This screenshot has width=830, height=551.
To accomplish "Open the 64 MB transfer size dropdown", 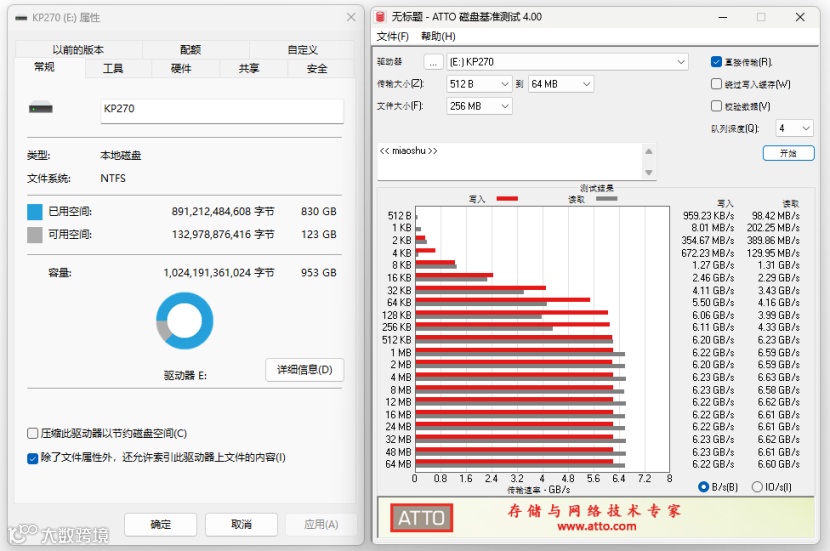I will click(561, 84).
